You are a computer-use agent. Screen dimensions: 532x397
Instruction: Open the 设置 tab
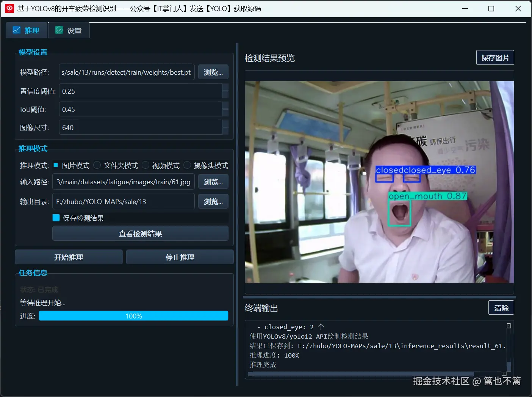pos(69,30)
